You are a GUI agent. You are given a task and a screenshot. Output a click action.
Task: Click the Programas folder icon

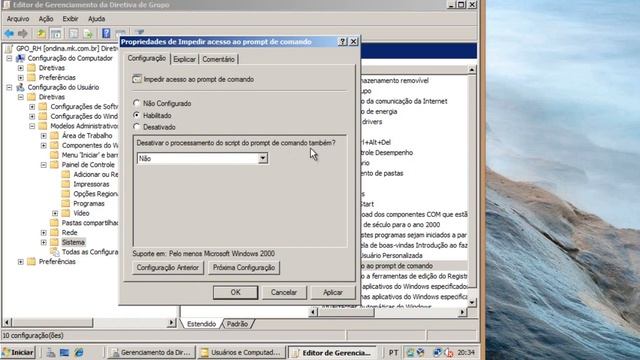(x=66, y=203)
